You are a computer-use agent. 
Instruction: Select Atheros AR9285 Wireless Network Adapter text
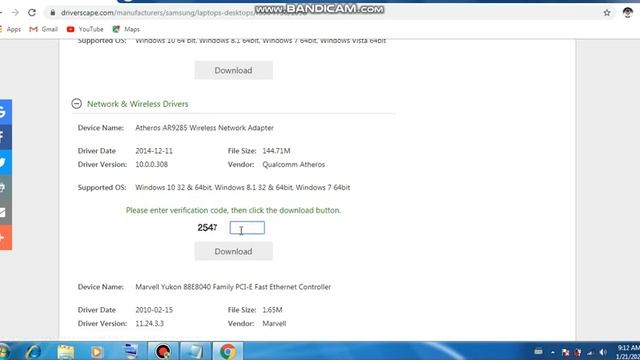click(x=204, y=128)
